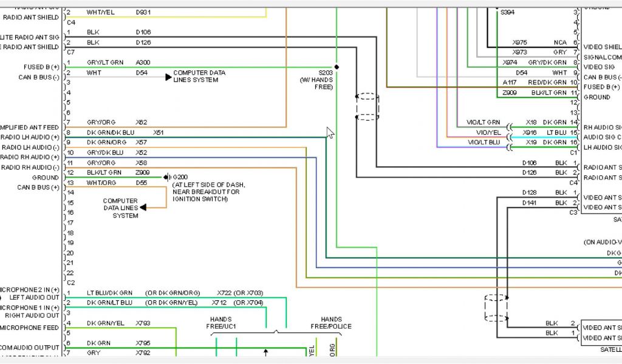Click the left-pointing arrow beside the WHT/ORG D55 data lines label
This screenshot has height=364, width=622.
pyautogui.click(x=143, y=208)
